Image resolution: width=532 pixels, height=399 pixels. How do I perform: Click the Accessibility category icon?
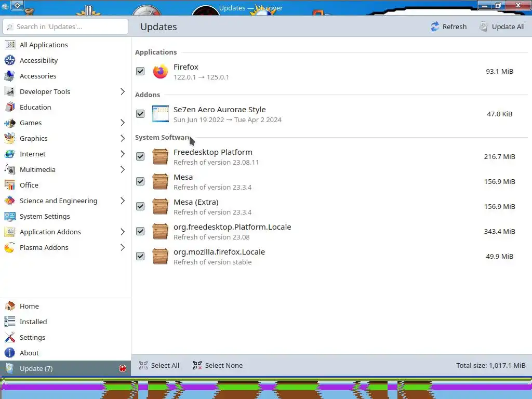click(x=10, y=60)
